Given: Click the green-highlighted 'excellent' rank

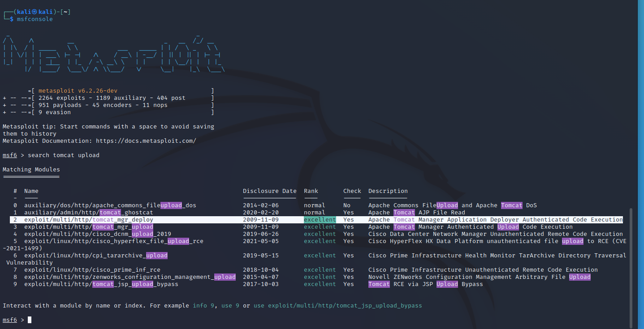Looking at the screenshot, I should point(320,220).
